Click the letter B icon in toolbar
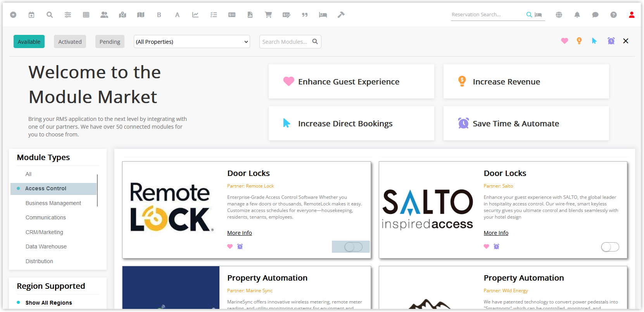This screenshot has width=644, height=312. [x=159, y=15]
